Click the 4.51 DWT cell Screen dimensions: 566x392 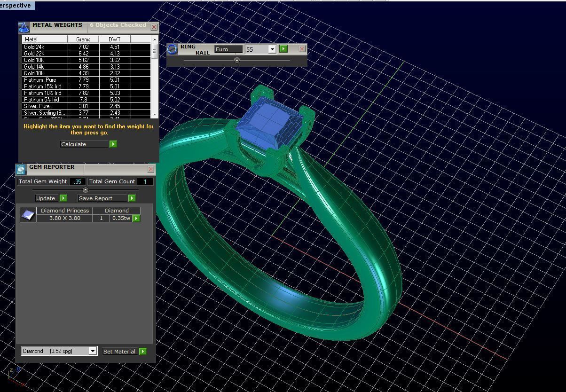(114, 47)
